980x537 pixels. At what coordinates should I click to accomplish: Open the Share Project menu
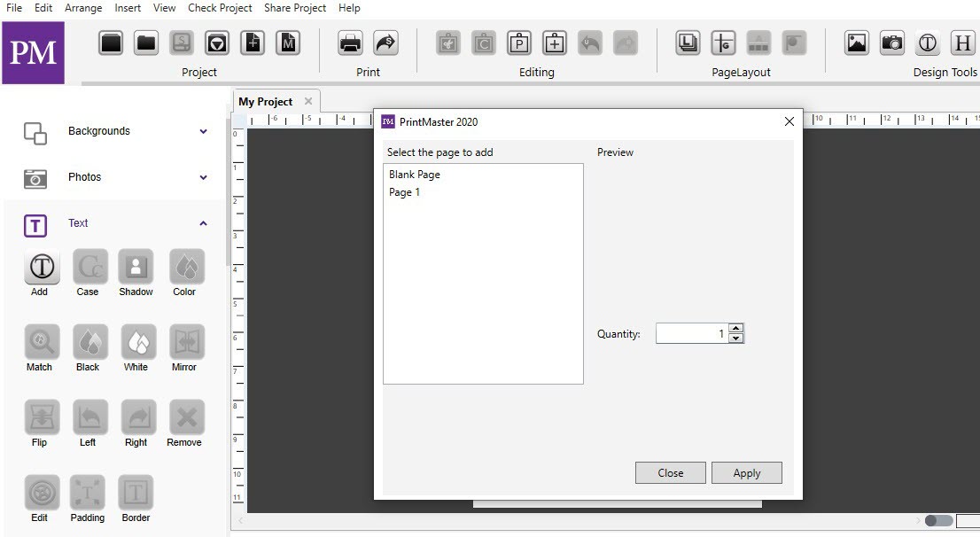(x=295, y=8)
